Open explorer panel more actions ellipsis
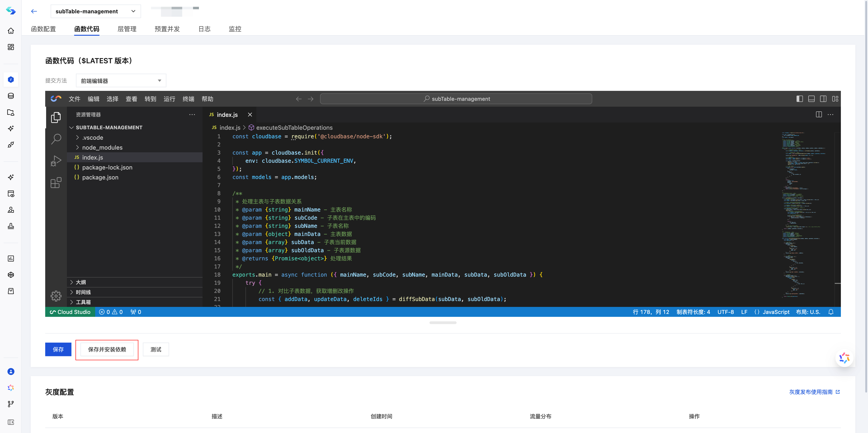 (192, 115)
